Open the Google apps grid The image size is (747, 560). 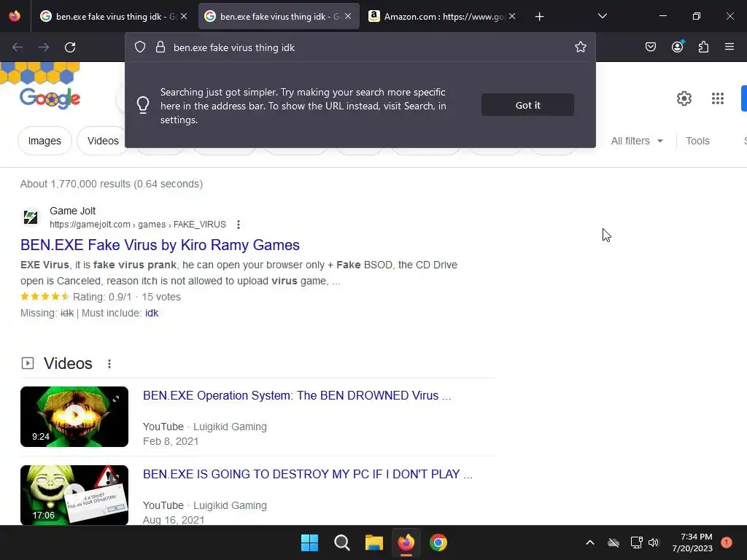coord(718,98)
